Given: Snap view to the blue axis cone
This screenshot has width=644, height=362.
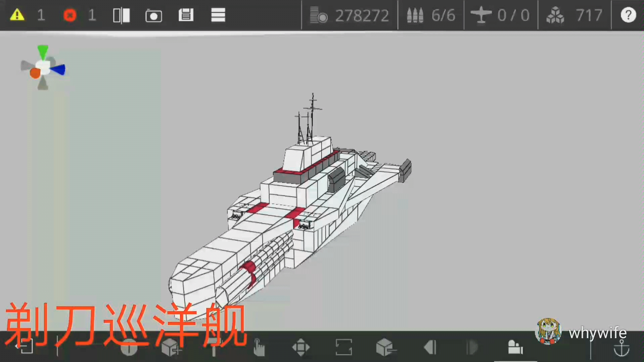Looking at the screenshot, I should [x=58, y=70].
